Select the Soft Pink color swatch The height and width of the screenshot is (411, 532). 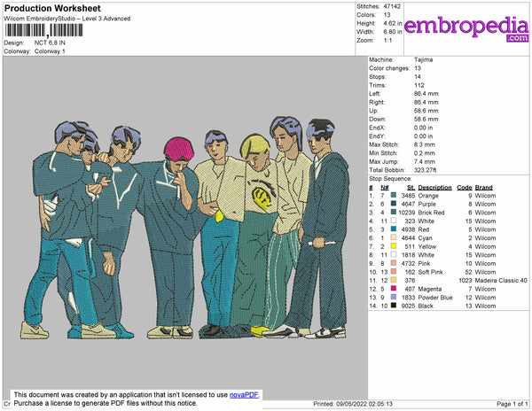pos(394,272)
